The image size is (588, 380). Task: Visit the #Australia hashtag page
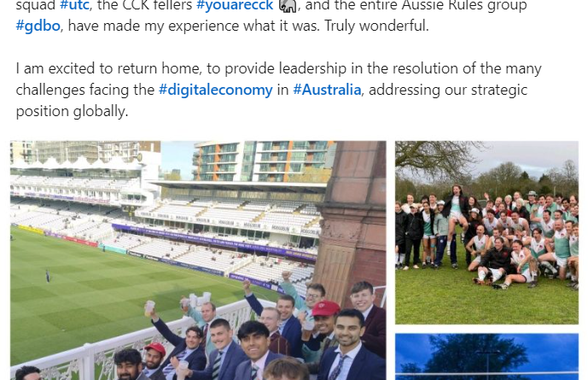327,90
